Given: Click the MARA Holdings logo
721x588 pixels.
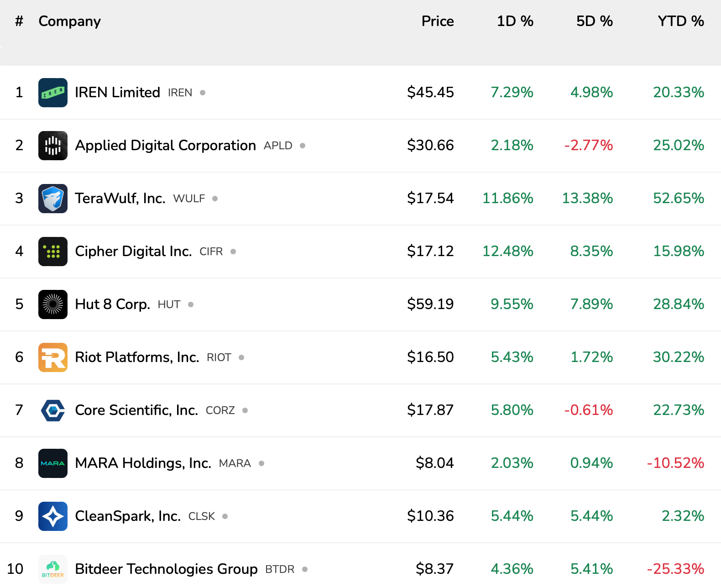Looking at the screenshot, I should pos(52,463).
